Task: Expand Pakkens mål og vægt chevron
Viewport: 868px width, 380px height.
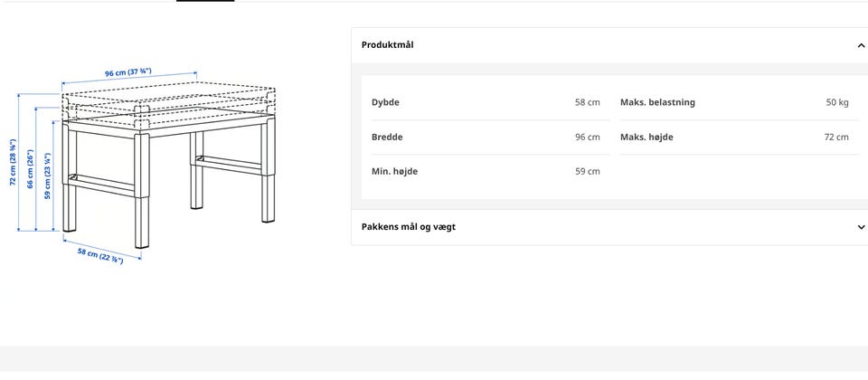Action: 861,227
